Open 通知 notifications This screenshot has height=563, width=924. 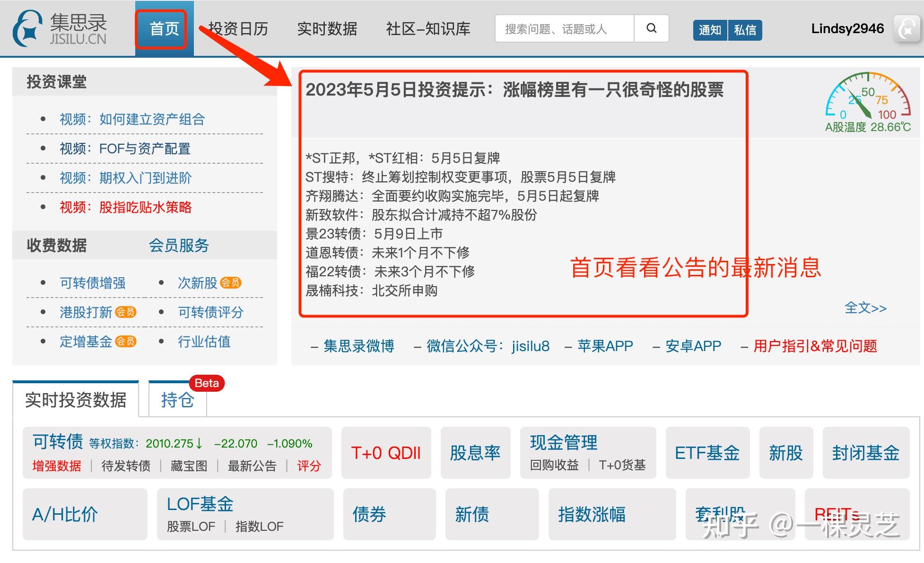pos(710,30)
